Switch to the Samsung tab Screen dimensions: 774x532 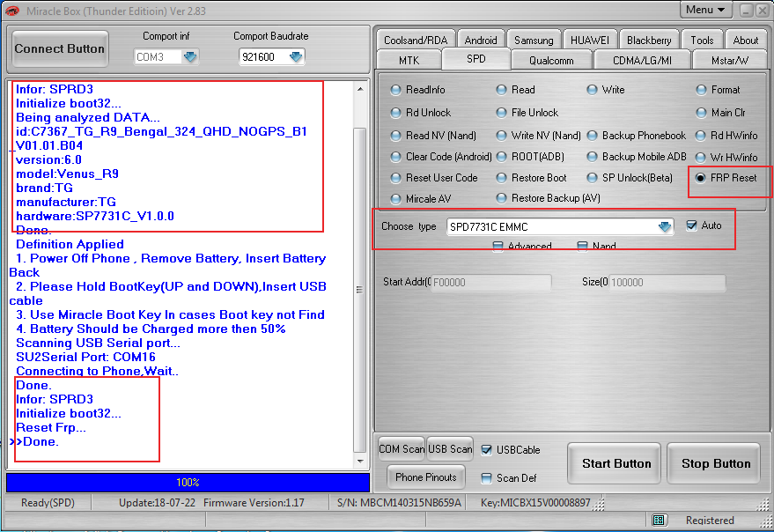tap(534, 40)
